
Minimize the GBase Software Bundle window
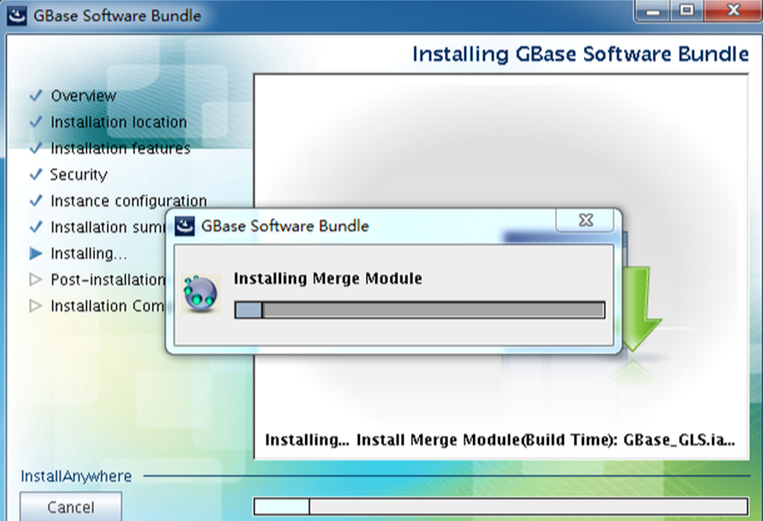(x=654, y=11)
